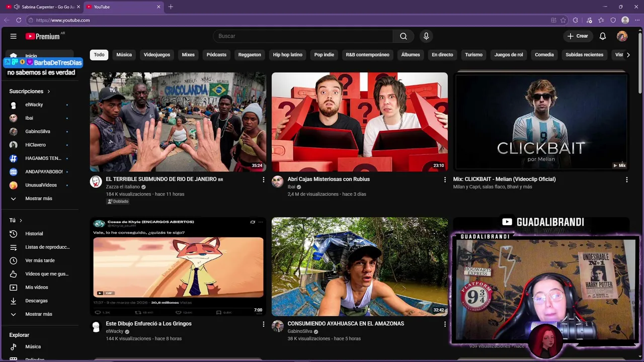Open the browser favorites list icon
This screenshot has width=644, height=362.
click(x=601, y=20)
